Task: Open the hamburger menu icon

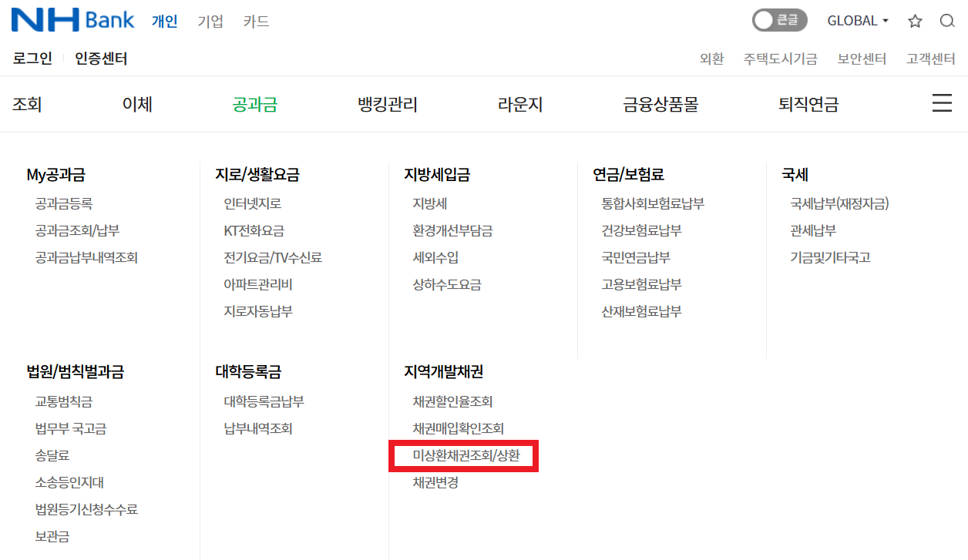Action: click(x=942, y=102)
